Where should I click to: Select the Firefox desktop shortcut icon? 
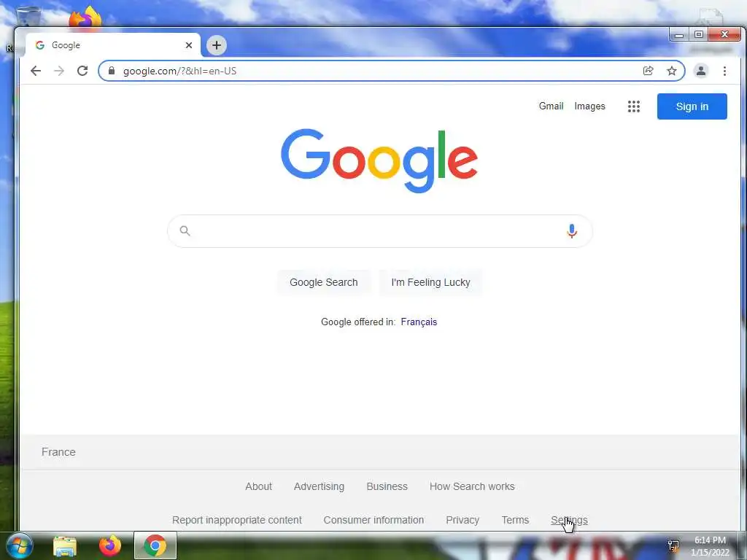click(x=85, y=17)
